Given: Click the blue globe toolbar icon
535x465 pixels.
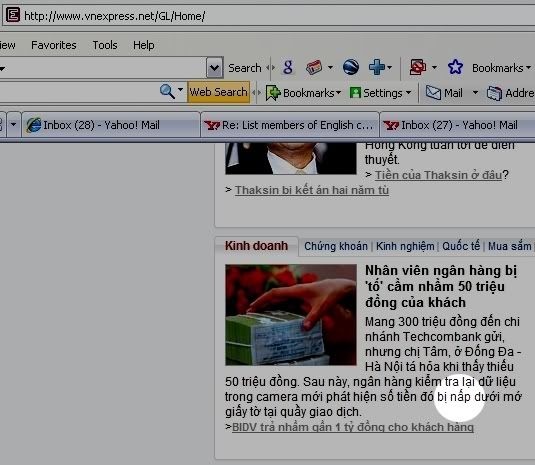Looking at the screenshot, I should (351, 67).
